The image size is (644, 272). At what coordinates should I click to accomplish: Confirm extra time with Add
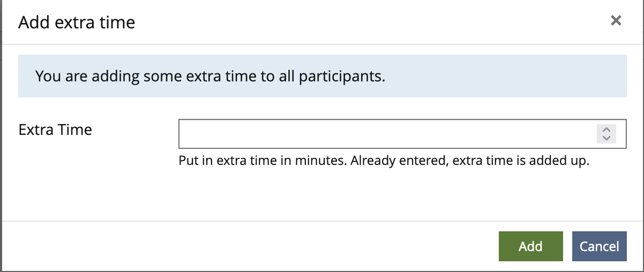tap(530, 246)
